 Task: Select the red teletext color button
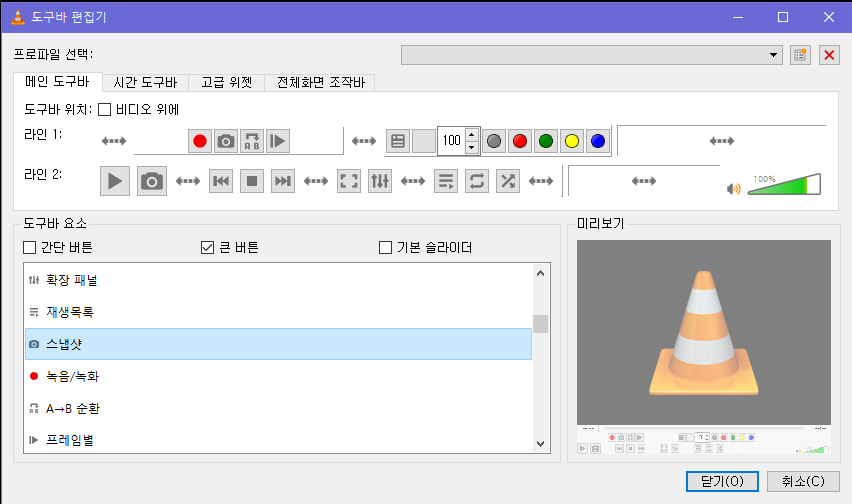click(x=520, y=141)
